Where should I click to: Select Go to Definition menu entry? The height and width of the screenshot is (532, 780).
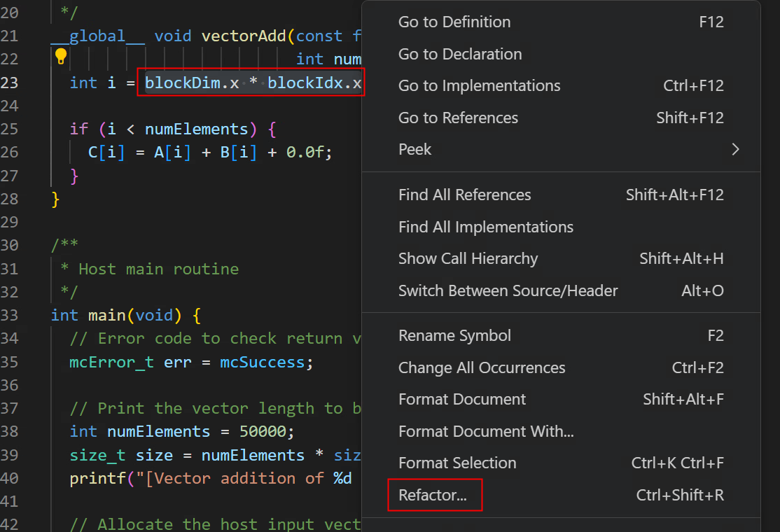click(454, 22)
